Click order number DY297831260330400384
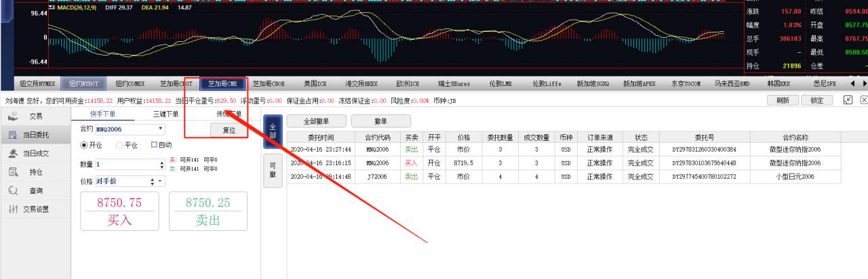The width and height of the screenshot is (868, 279). [704, 149]
